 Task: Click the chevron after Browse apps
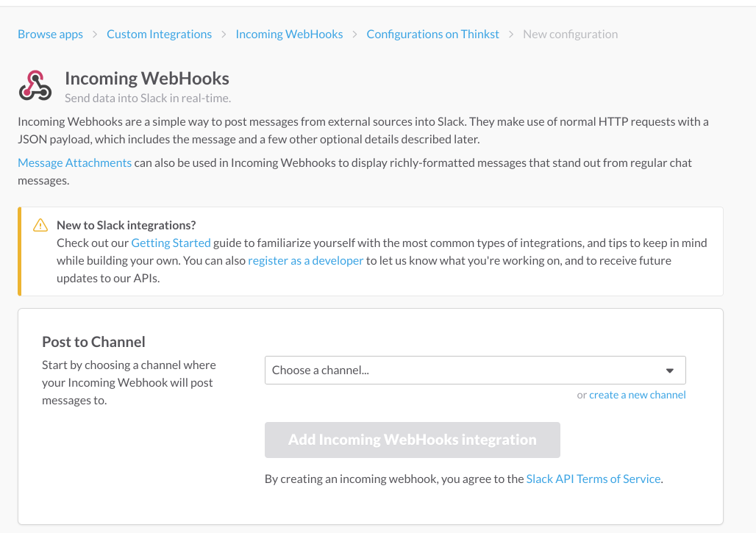click(x=95, y=35)
